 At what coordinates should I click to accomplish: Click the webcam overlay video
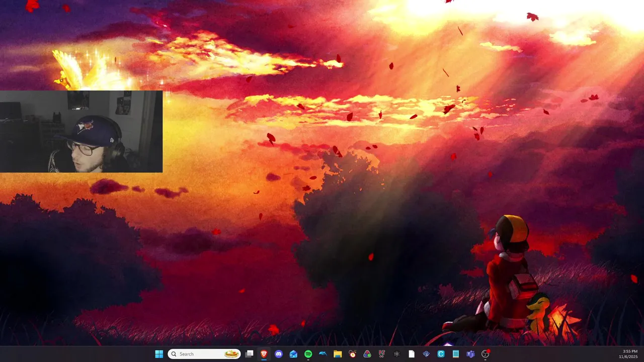click(81, 132)
